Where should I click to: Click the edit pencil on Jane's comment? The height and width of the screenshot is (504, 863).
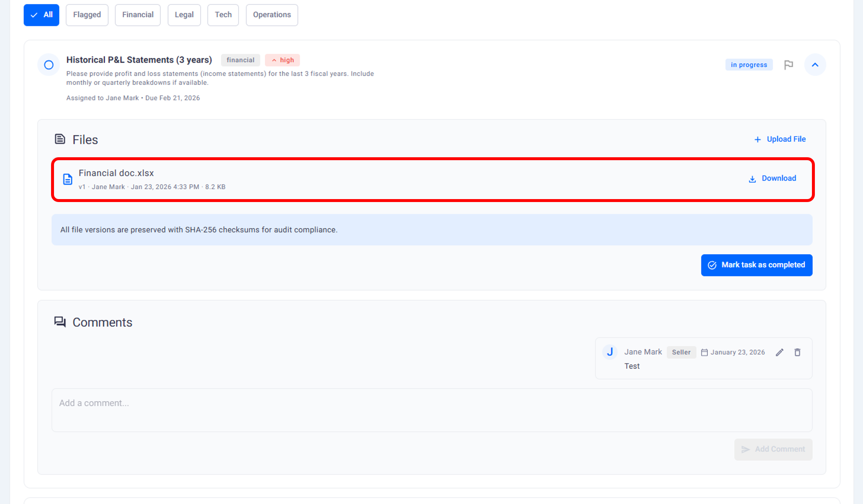(x=779, y=353)
